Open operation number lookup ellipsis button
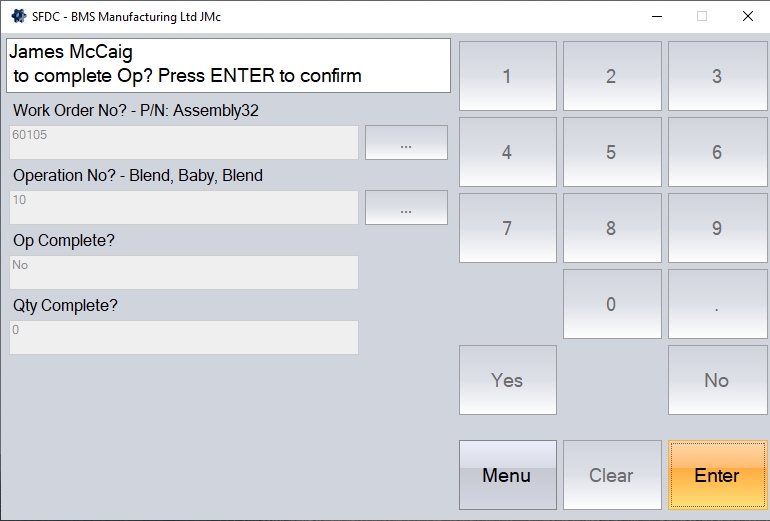Screen dimensions: 770x521 point(406,208)
